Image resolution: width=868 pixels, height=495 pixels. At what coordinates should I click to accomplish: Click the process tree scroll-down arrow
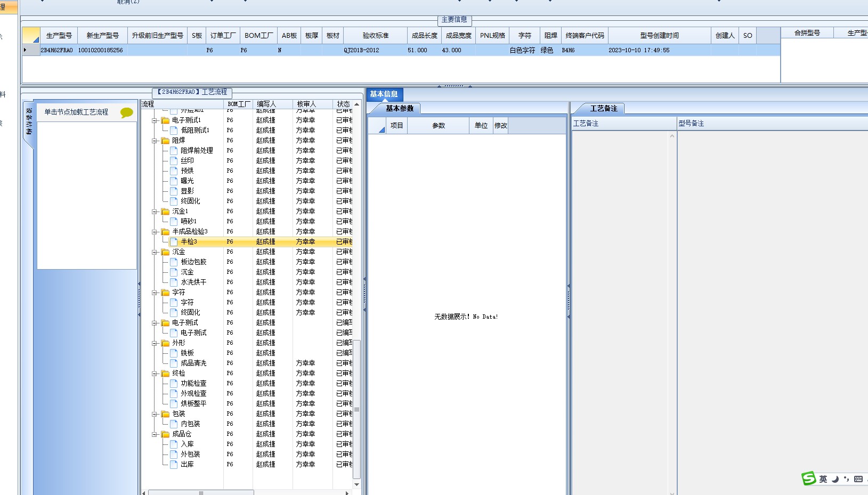[x=356, y=484]
